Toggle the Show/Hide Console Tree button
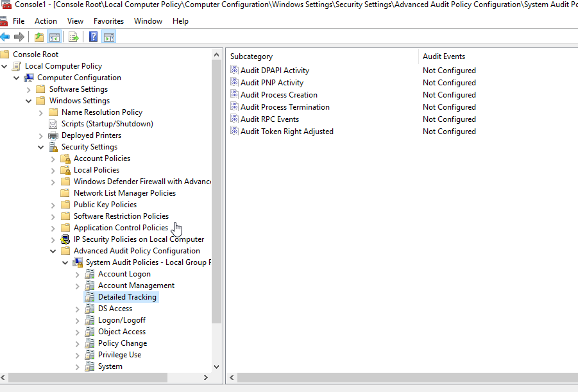The width and height of the screenshot is (578, 392). [55, 37]
